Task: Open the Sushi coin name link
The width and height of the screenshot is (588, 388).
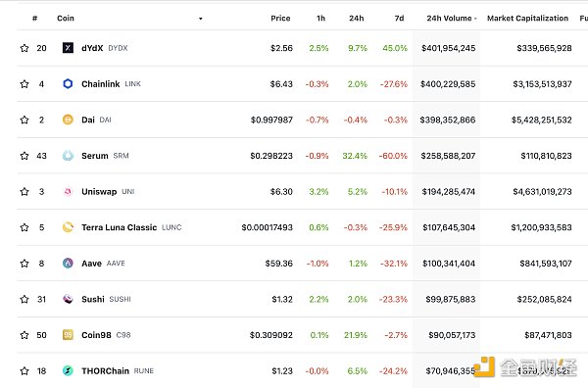Action: [93, 299]
